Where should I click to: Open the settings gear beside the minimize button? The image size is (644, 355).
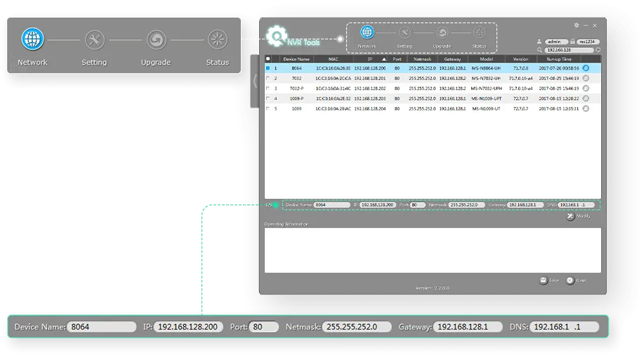(577, 25)
